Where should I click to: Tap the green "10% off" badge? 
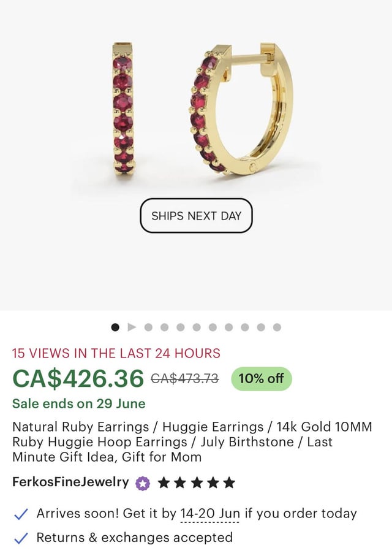tap(261, 379)
